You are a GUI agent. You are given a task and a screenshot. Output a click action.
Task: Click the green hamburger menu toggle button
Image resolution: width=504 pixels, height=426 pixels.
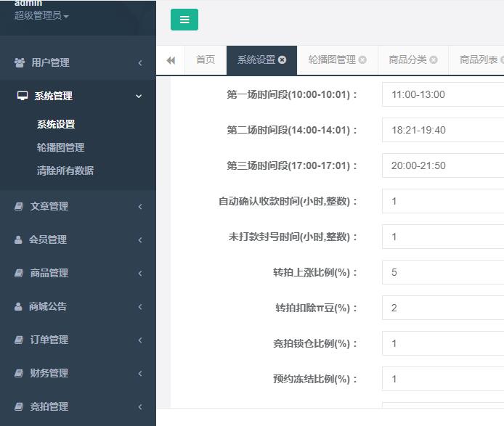click(x=184, y=20)
